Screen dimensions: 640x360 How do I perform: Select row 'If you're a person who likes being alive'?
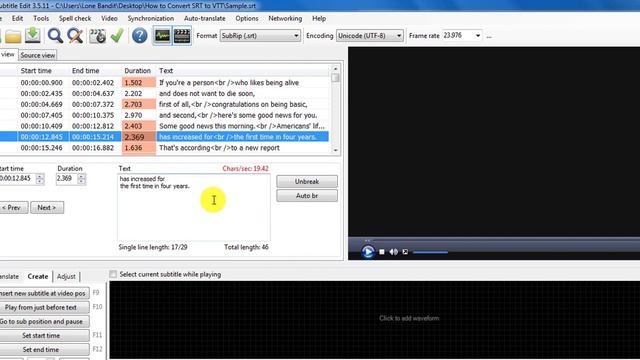[x=163, y=82]
